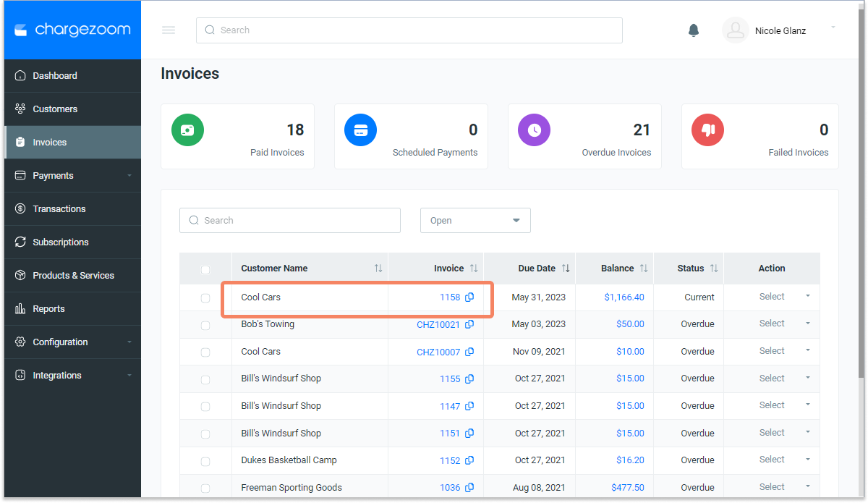This screenshot has width=868, height=503.
Task: Click the purple Overdue Invoices clock icon
Action: click(535, 130)
